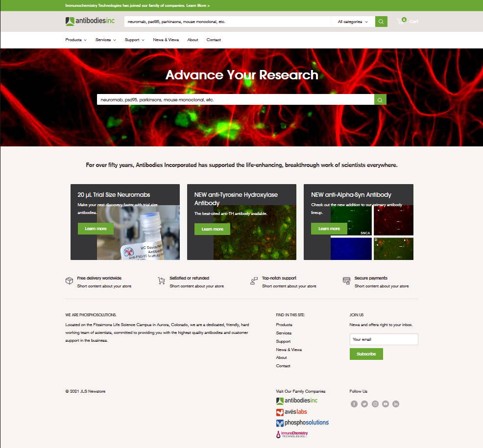Screen dimensions: 483x448
Task: Open the shopping cart icon
Action: (401, 21)
